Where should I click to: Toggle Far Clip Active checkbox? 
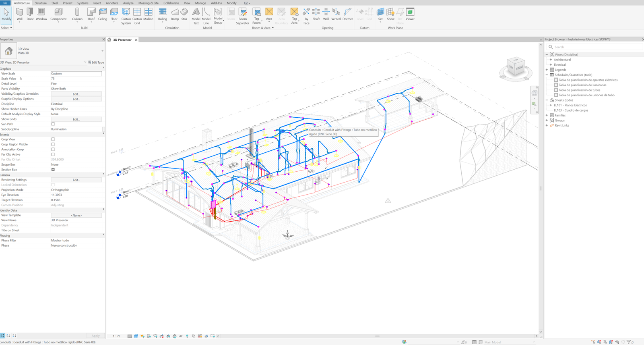[x=53, y=154]
